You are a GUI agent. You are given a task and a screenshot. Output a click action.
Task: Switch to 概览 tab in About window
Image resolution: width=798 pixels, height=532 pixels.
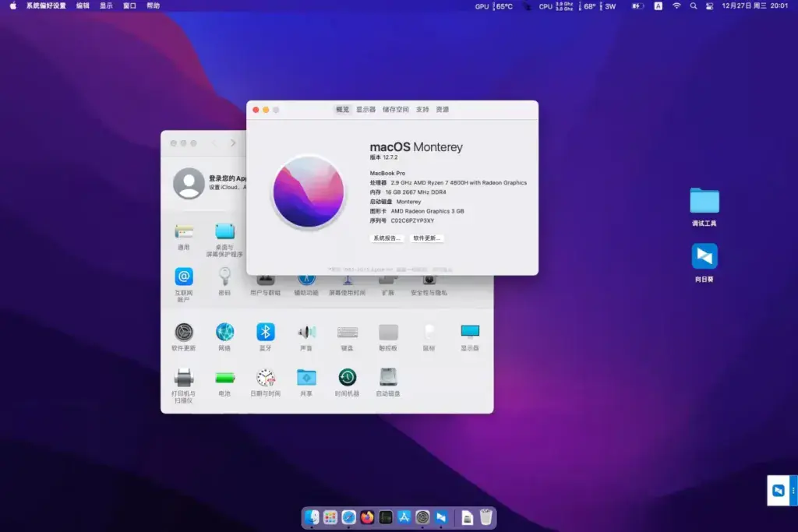(343, 109)
